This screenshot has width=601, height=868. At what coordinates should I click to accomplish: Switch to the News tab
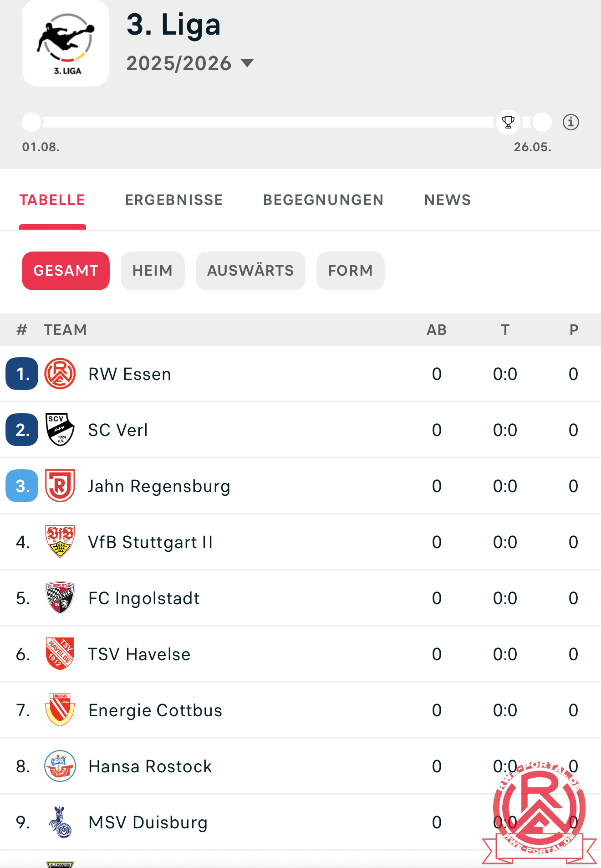(448, 200)
